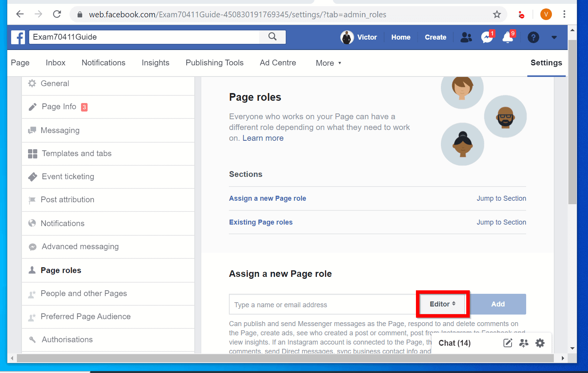Open the Publishing Tools tab
588x373 pixels.
[x=214, y=63]
